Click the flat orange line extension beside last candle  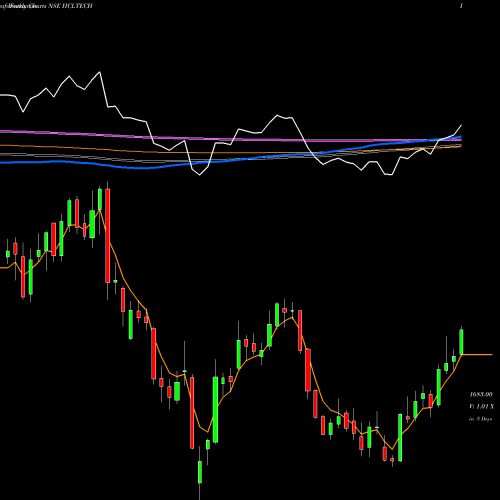click(x=477, y=355)
